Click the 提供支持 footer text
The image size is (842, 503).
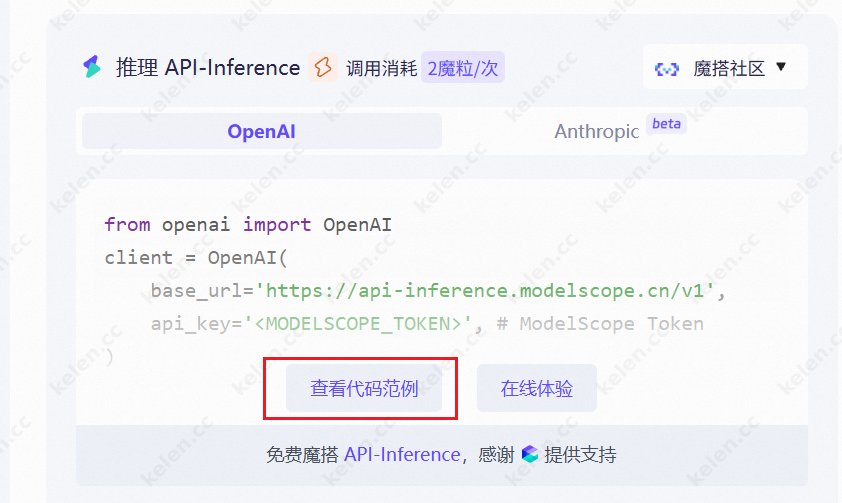[x=580, y=455]
